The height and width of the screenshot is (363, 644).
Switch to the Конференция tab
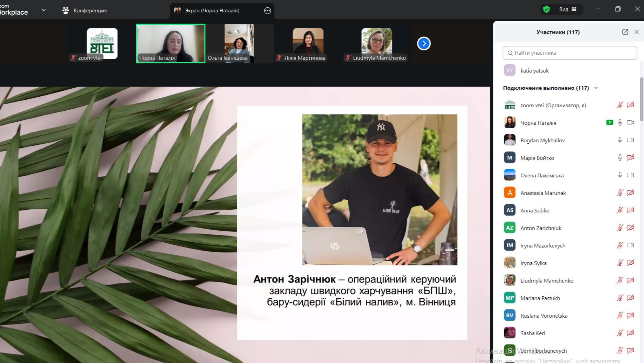point(90,11)
